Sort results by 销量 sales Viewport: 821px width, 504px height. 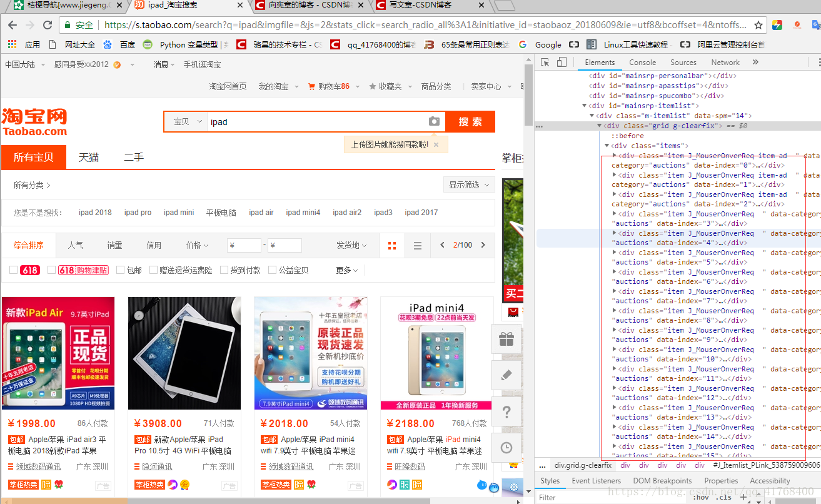point(114,245)
